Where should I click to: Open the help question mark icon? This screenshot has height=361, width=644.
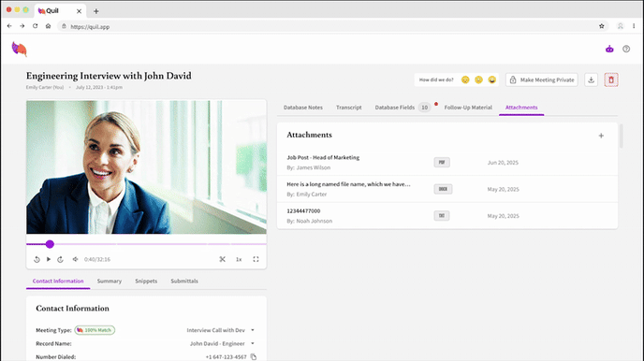[626, 50]
